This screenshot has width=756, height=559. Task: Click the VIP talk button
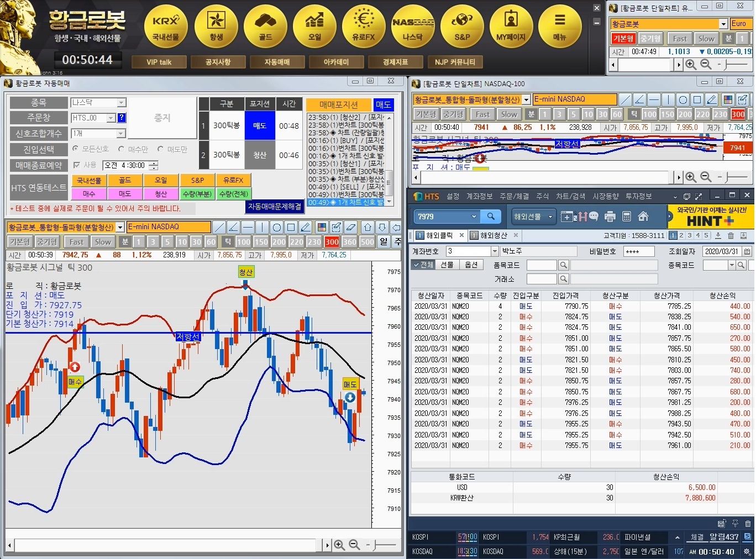(159, 62)
